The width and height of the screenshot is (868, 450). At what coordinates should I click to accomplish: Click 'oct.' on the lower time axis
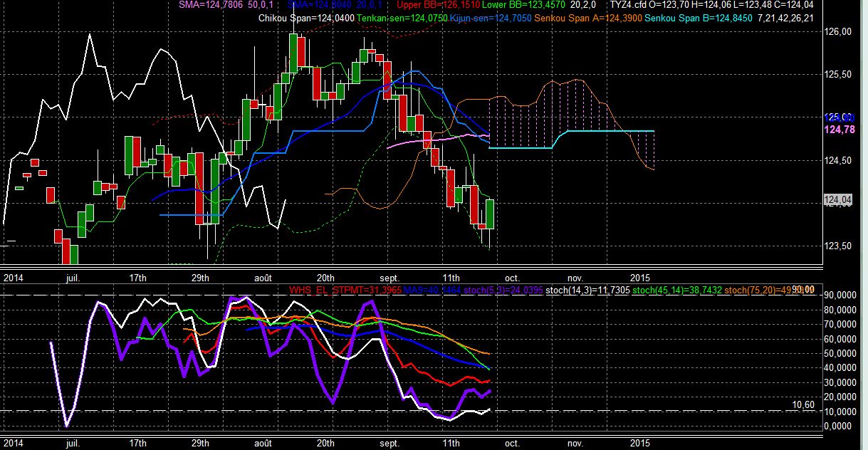click(512, 442)
